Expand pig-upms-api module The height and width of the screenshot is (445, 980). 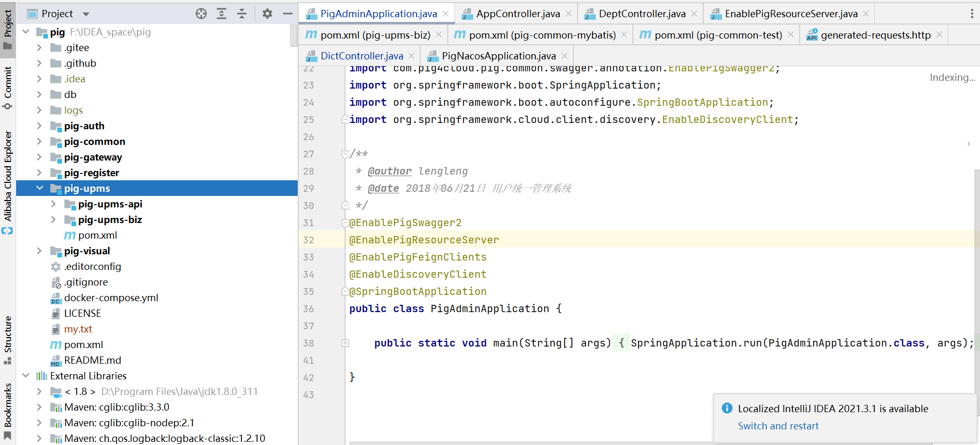(x=53, y=204)
